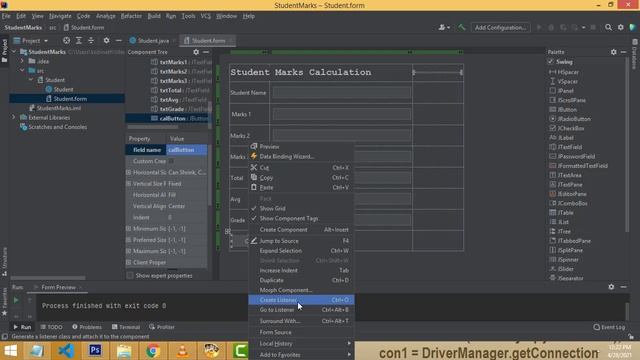
Task: Open Photoshop from the taskbar
Action: [x=95, y=351]
